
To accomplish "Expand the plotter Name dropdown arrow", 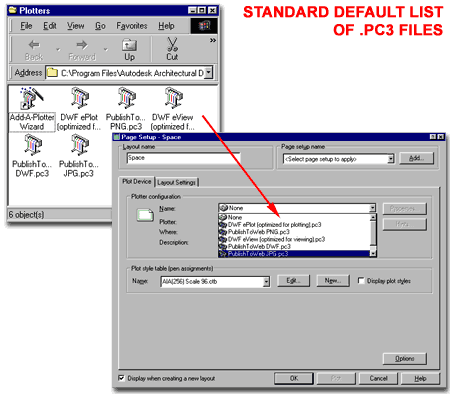I will [372, 208].
